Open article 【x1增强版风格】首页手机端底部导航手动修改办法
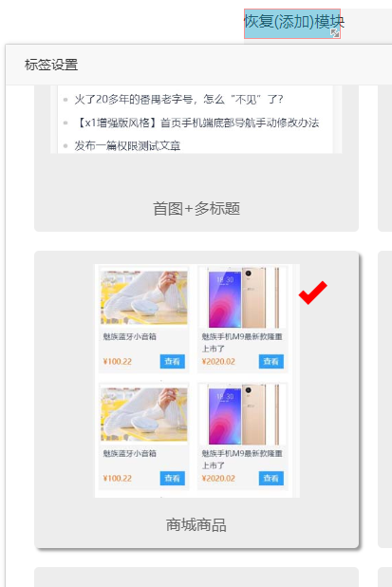The image size is (392, 587). [196, 123]
